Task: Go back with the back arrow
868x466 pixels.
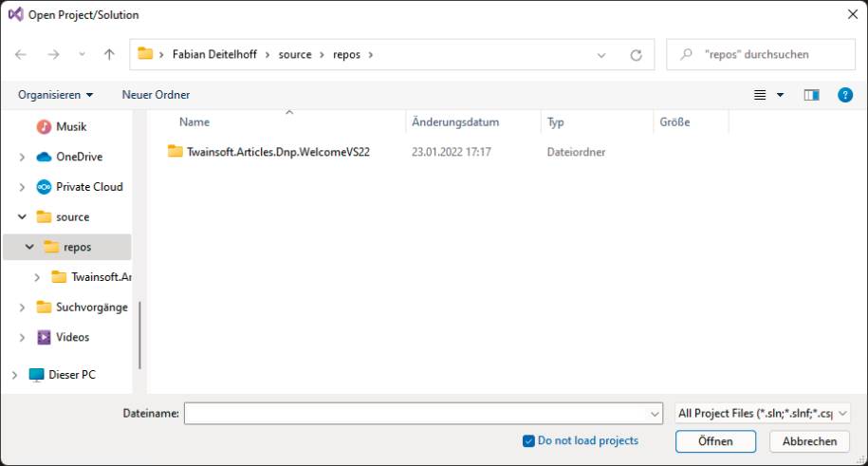Action: (21, 54)
